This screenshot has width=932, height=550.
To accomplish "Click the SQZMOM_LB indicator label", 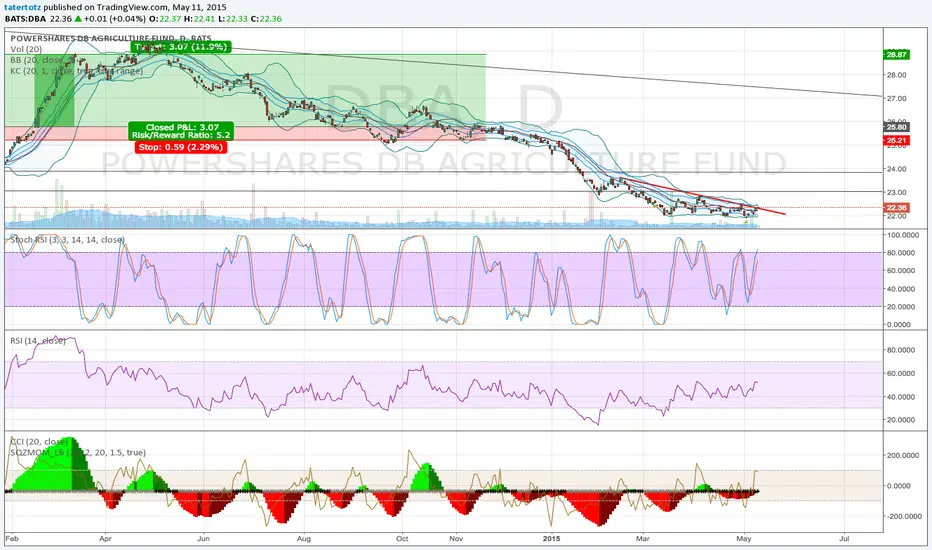I will [78, 452].
